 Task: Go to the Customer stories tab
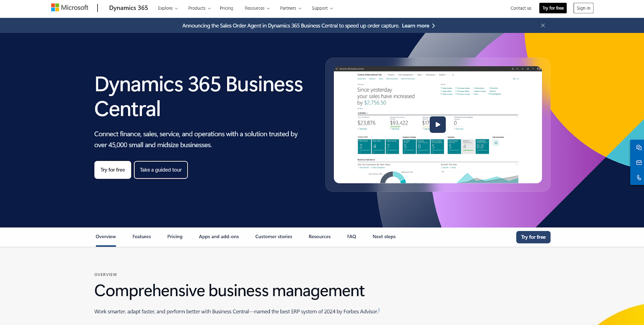274,237
